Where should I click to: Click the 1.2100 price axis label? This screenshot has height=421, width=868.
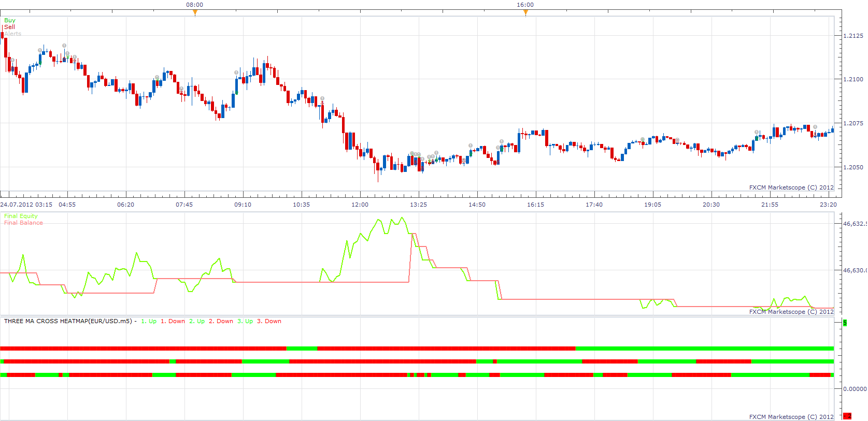(853, 79)
